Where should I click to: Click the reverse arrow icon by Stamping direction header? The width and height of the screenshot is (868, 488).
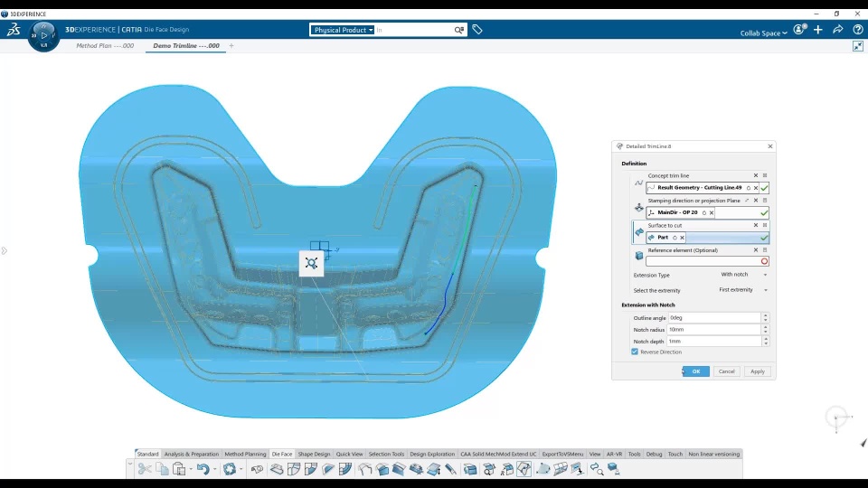click(747, 201)
